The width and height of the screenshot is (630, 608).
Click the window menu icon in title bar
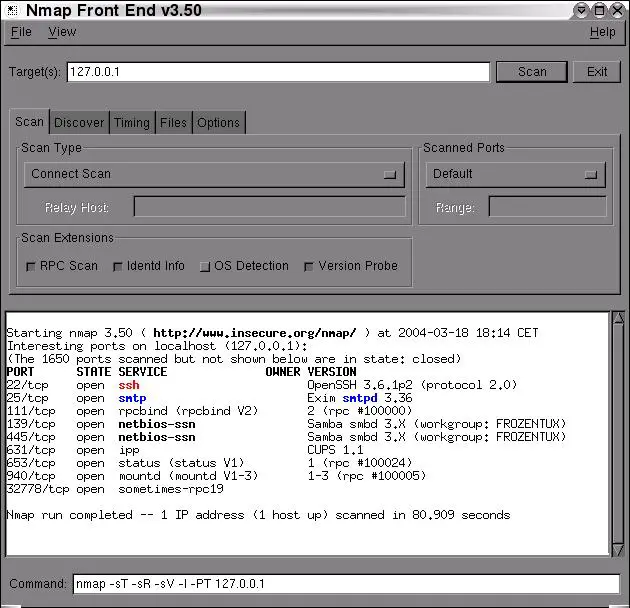click(11, 10)
